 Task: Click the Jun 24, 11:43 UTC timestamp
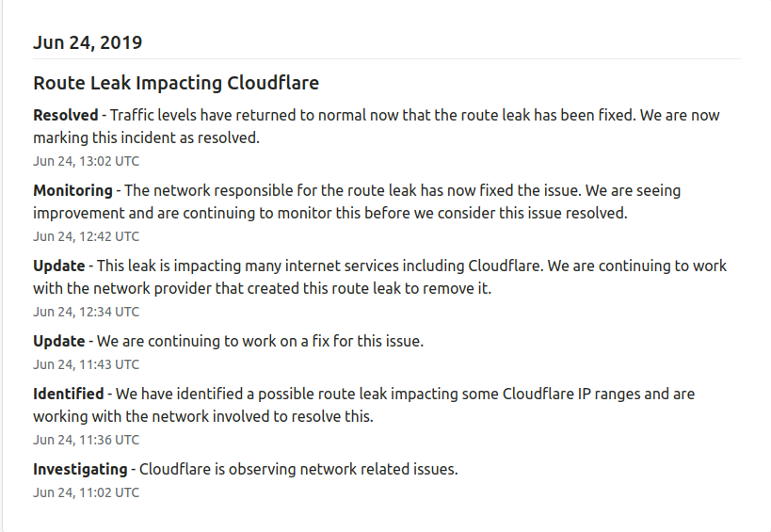click(86, 364)
